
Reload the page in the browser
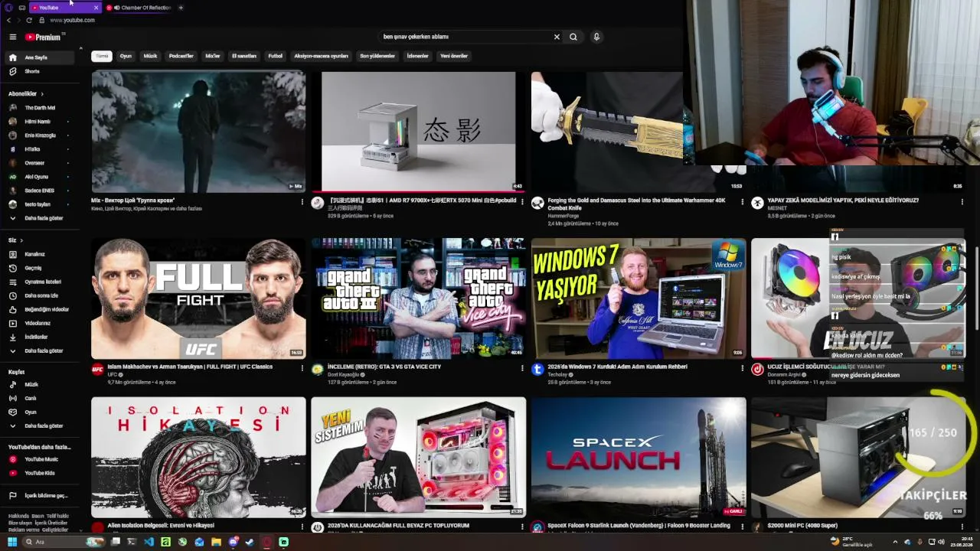(x=30, y=20)
